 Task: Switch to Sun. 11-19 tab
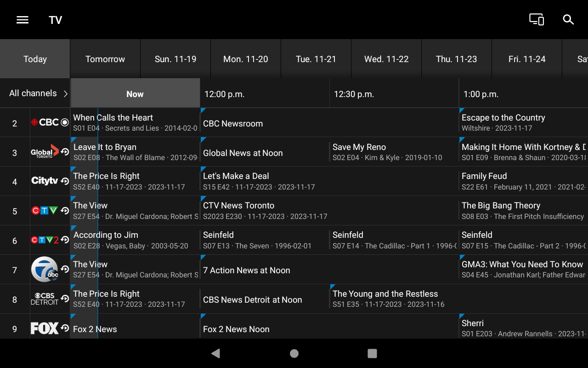coord(175,59)
